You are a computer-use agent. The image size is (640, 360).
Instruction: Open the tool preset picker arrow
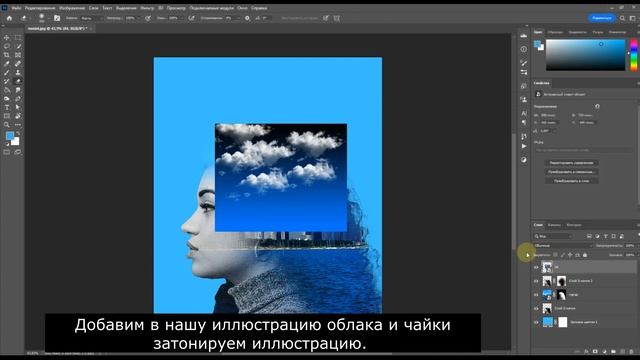tap(30, 18)
